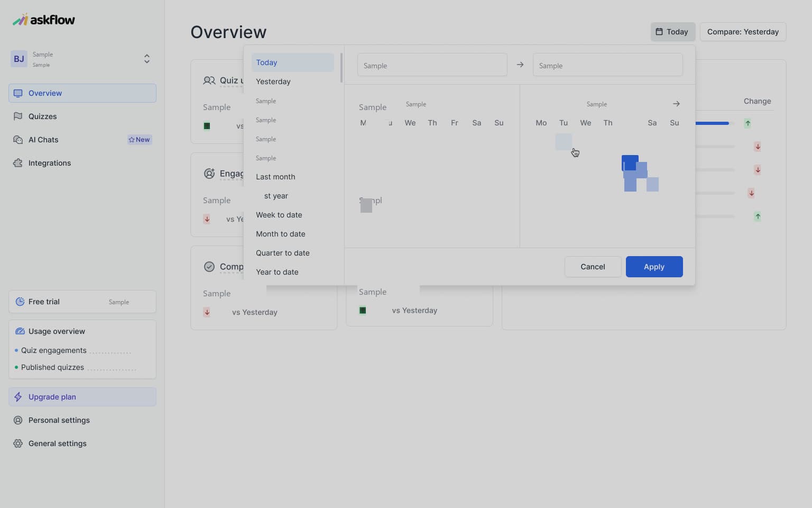The image size is (812, 508).
Task: Click the Overview monitor icon
Action: [18, 93]
